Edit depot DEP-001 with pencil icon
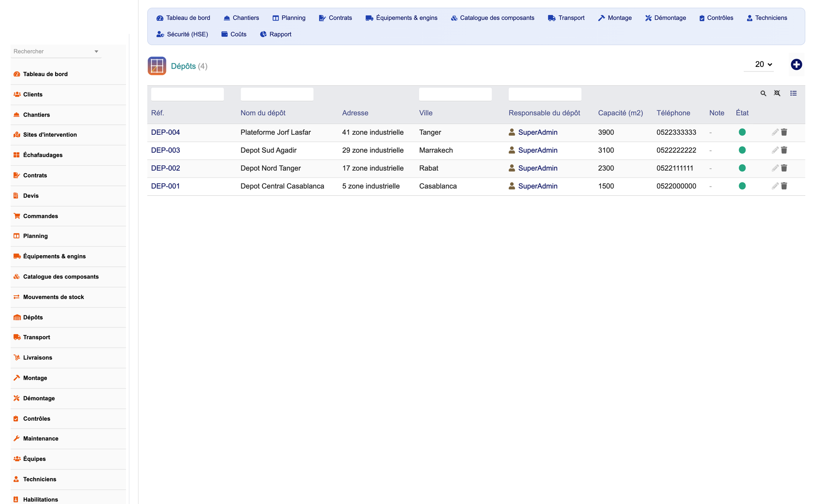 click(775, 186)
